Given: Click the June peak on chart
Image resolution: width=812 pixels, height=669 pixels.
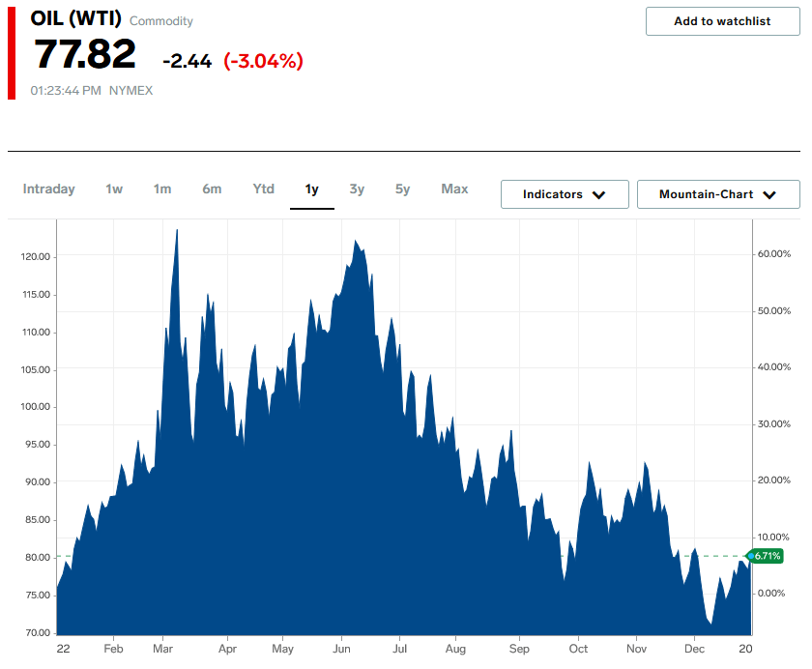Looking at the screenshot, I should pyautogui.click(x=356, y=241).
